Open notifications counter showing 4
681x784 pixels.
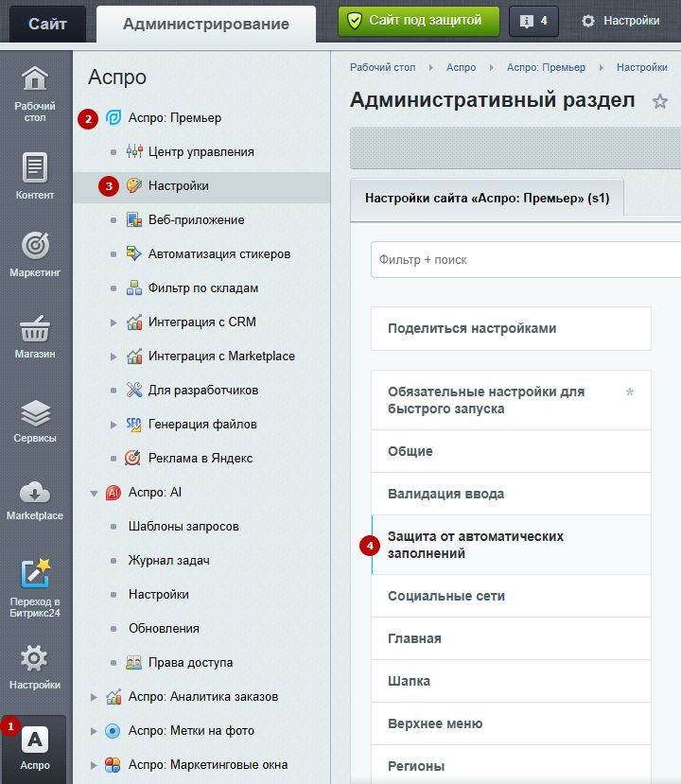point(533,21)
